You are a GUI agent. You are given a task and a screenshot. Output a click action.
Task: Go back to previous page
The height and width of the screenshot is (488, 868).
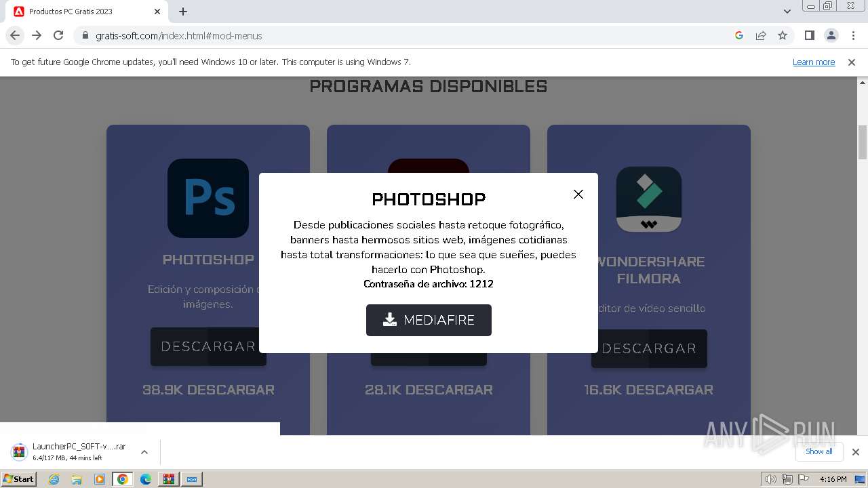[15, 35]
